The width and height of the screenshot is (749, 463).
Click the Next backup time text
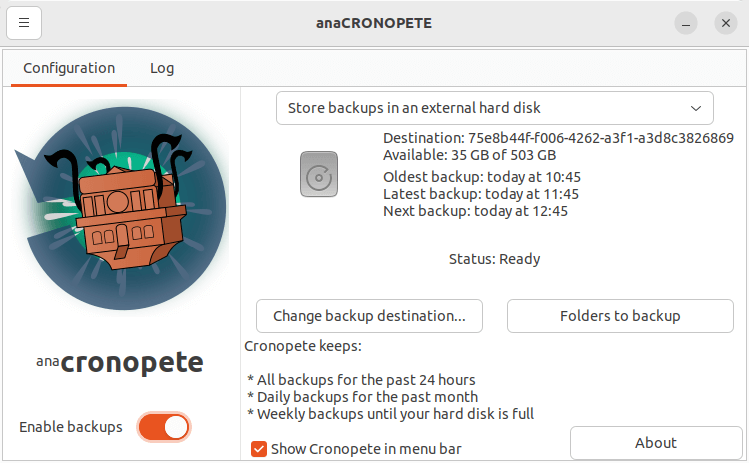(x=475, y=211)
